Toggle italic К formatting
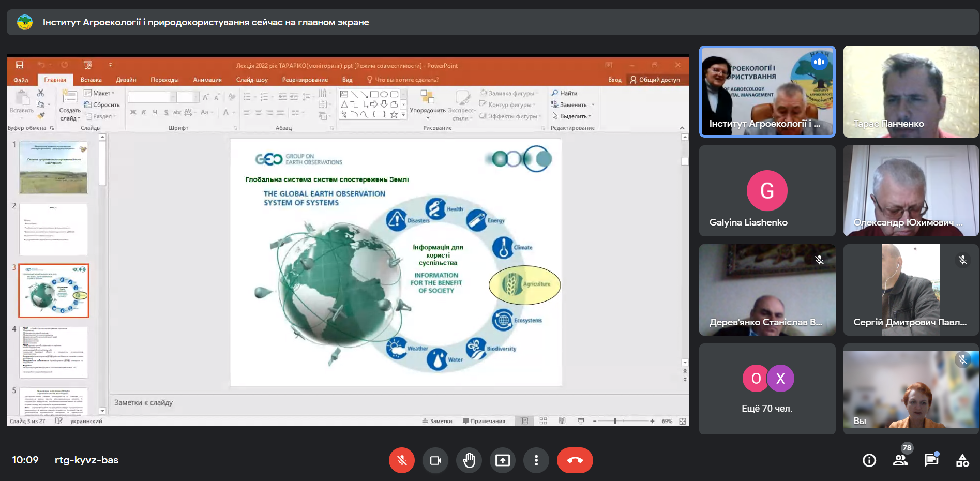Viewport: 980px width, 481px height. click(x=144, y=112)
